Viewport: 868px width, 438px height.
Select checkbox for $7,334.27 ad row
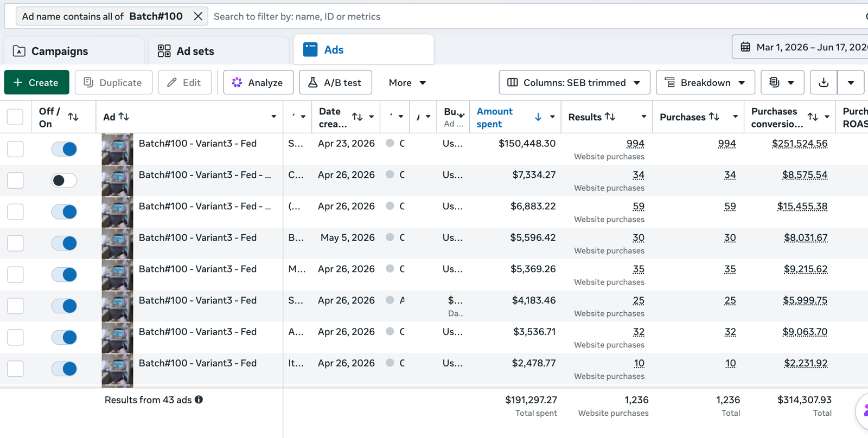pos(15,181)
